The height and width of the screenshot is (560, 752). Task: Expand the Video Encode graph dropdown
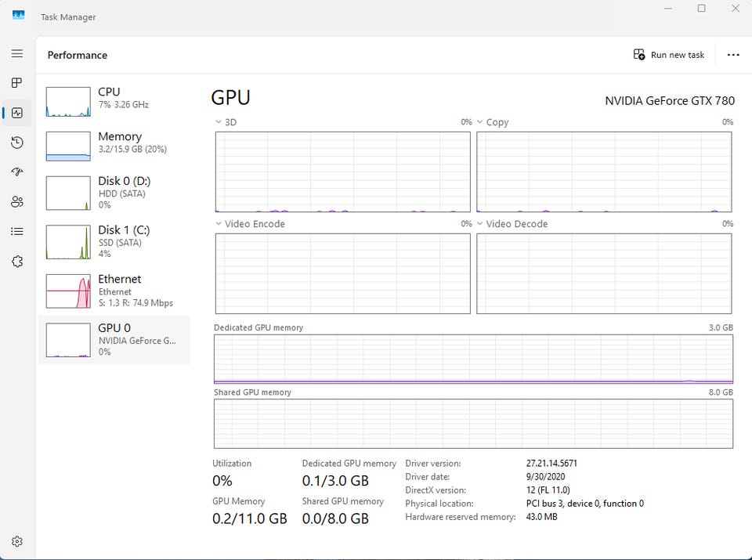click(x=219, y=224)
